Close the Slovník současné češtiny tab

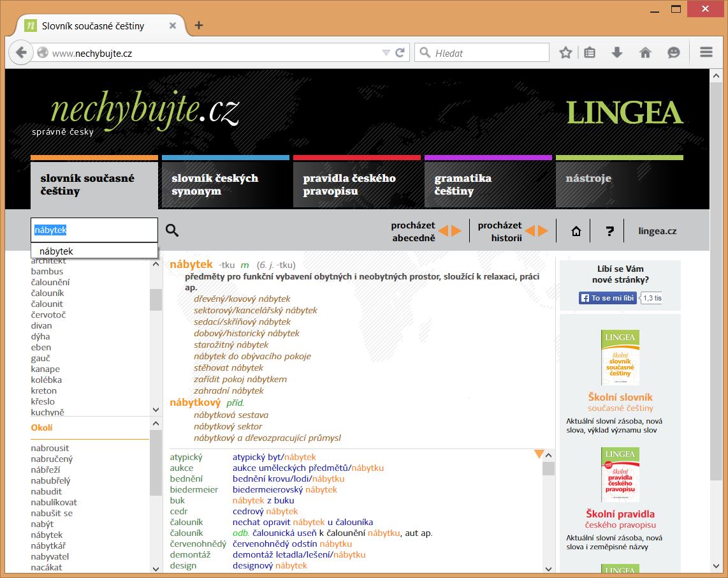click(173, 26)
